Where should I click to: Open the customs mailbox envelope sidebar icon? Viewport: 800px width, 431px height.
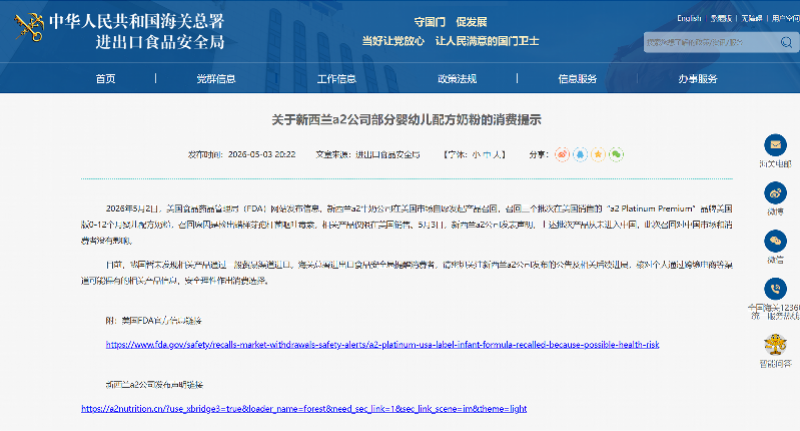775,145
